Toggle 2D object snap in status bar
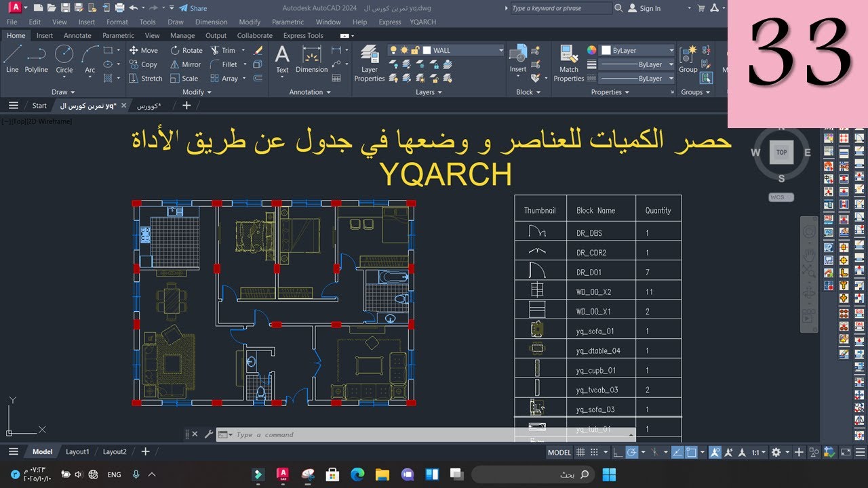The height and width of the screenshot is (488, 868). coord(691,452)
